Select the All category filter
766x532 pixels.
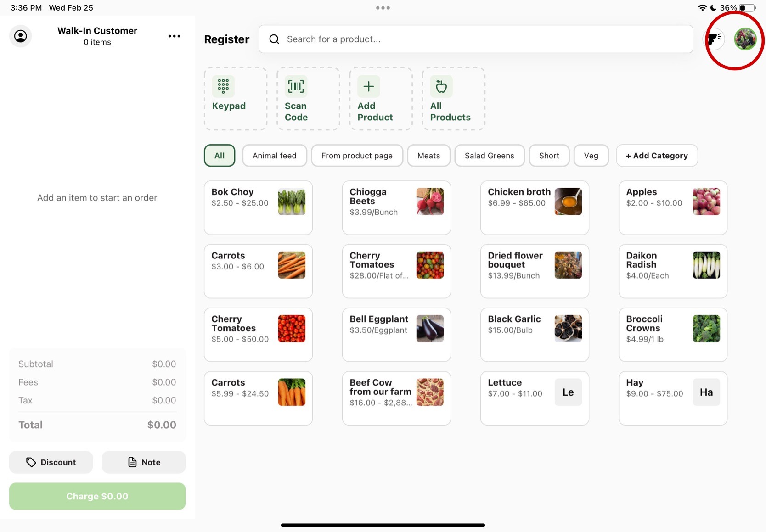(x=220, y=156)
